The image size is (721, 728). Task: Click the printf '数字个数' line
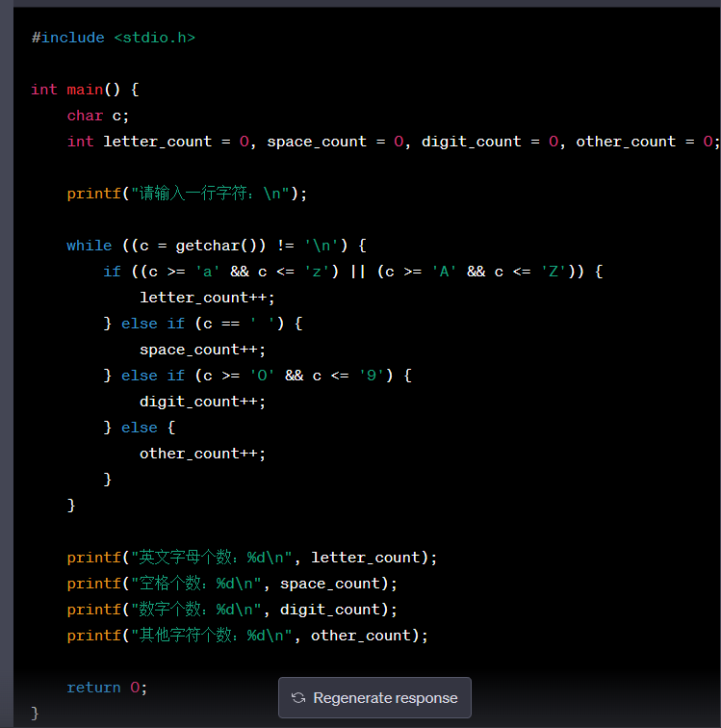click(x=232, y=610)
